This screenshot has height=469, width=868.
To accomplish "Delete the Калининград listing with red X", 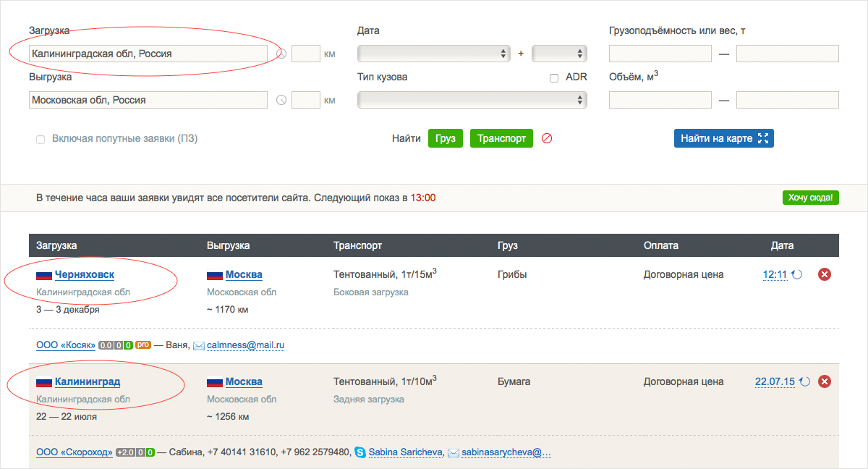I will [824, 382].
